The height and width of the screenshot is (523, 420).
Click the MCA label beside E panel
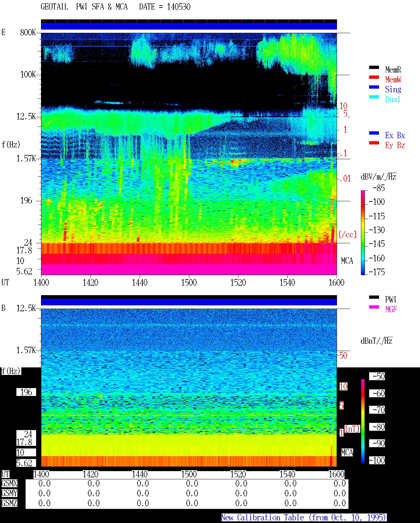coord(347,261)
